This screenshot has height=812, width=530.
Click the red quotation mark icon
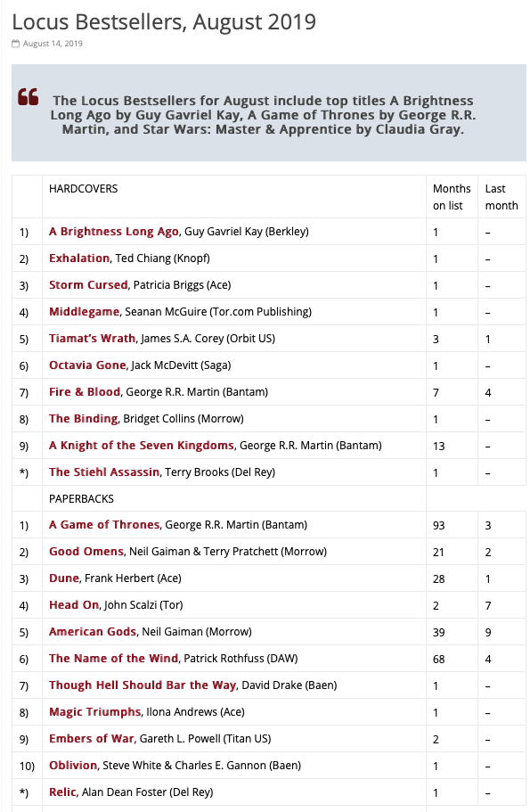(x=28, y=97)
